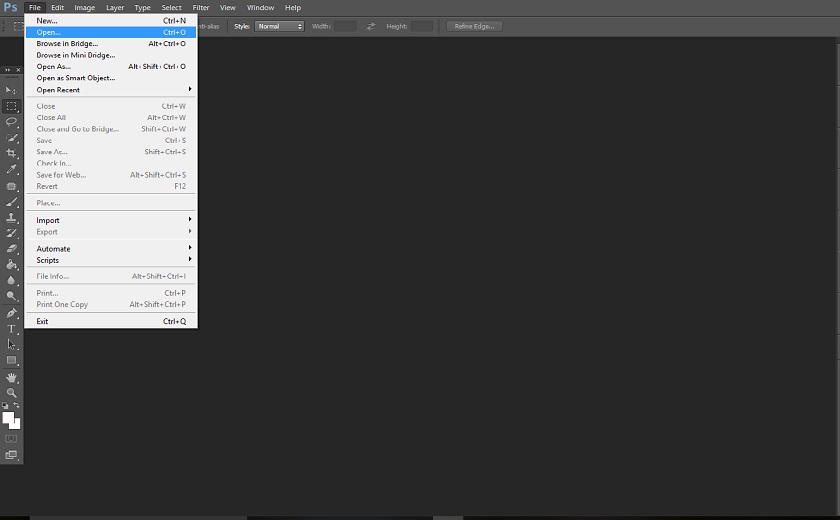
Task: Open the File menu
Action: point(35,7)
